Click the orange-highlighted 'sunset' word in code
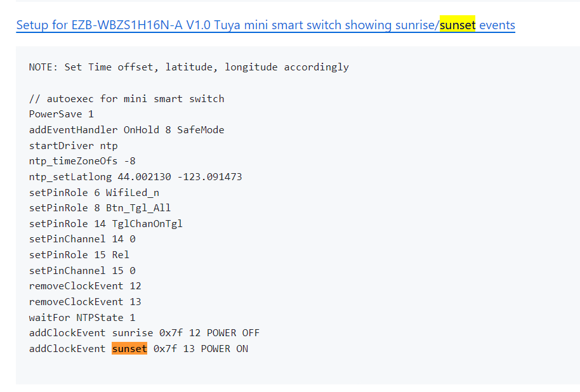Viewport: 580px width, 392px height. click(129, 349)
